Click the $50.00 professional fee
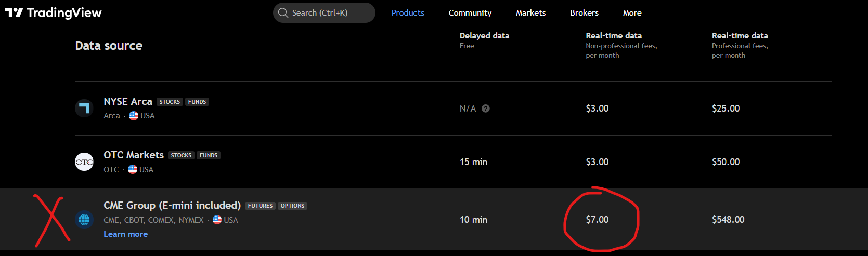Image resolution: width=868 pixels, height=256 pixels. pyautogui.click(x=726, y=162)
